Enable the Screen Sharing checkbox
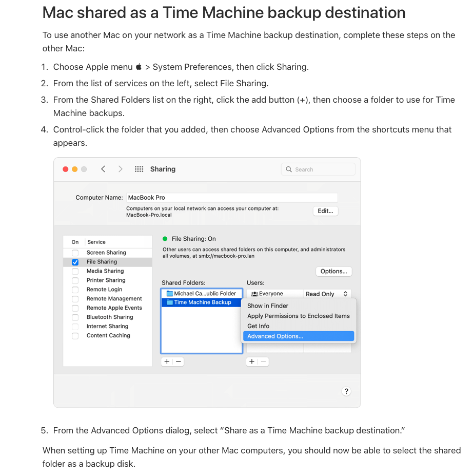 [75, 253]
